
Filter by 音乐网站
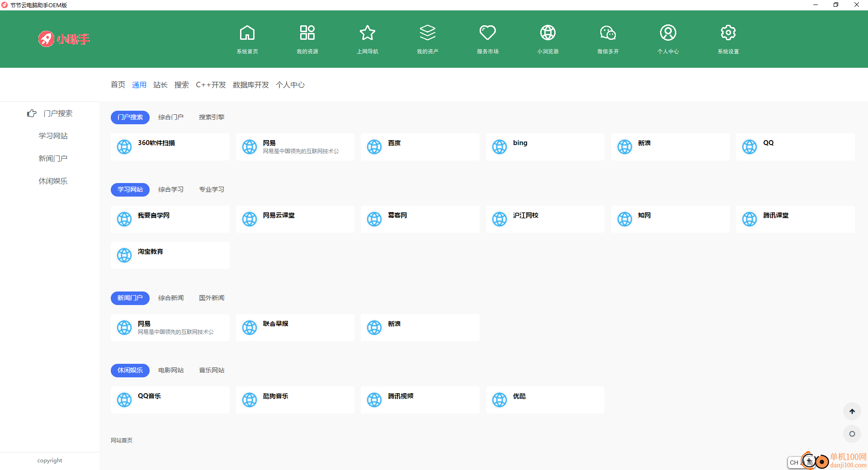212,370
